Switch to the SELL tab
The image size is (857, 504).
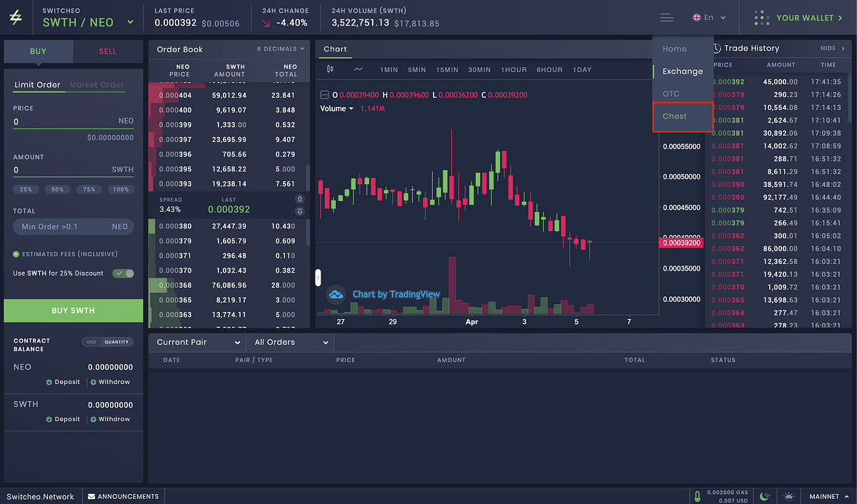coord(108,51)
